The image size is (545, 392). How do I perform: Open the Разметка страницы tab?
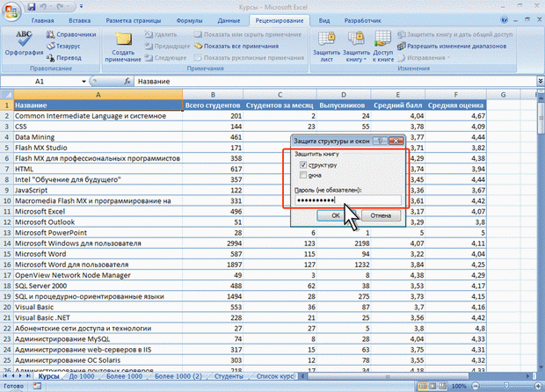pyautogui.click(x=134, y=20)
